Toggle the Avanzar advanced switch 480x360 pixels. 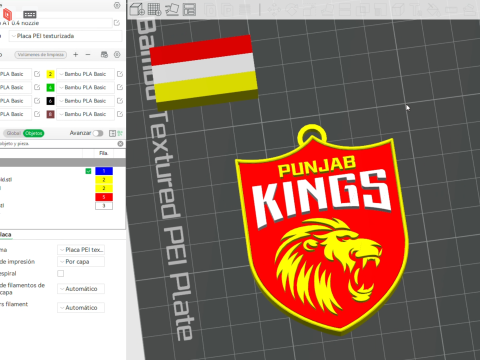click(98, 133)
